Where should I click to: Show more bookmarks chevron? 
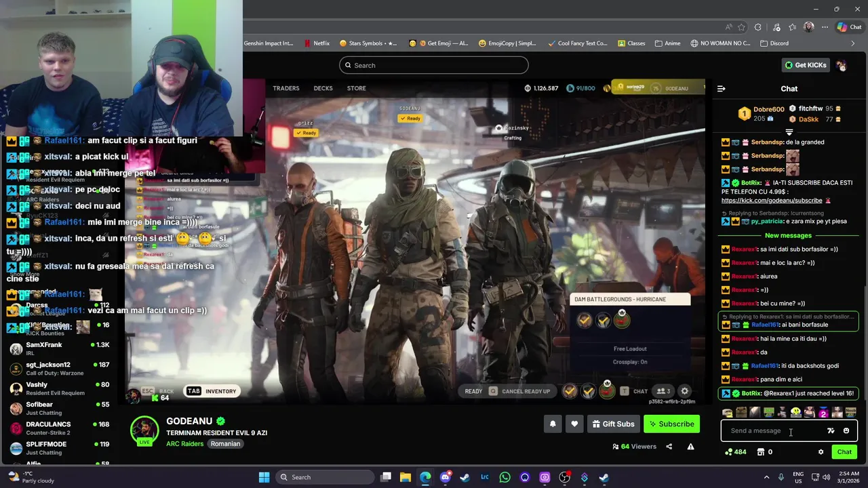pyautogui.click(x=853, y=43)
